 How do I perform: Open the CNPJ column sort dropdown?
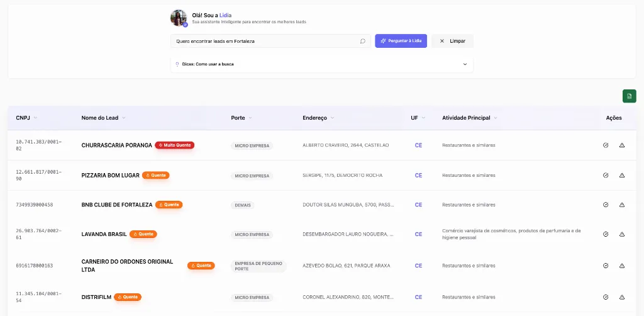pyautogui.click(x=35, y=118)
